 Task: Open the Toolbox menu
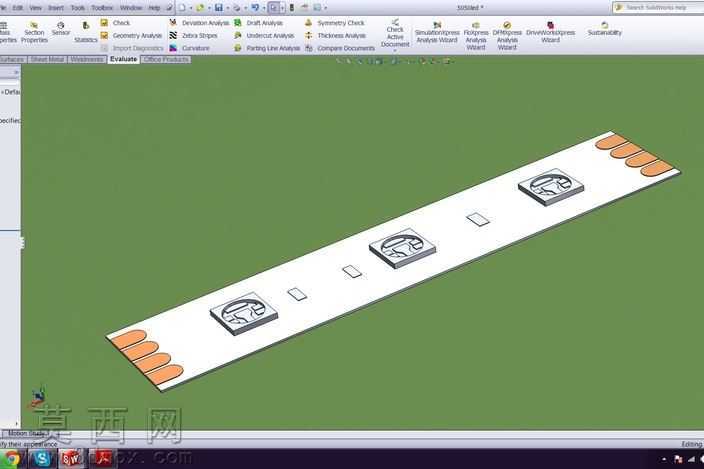[102, 8]
